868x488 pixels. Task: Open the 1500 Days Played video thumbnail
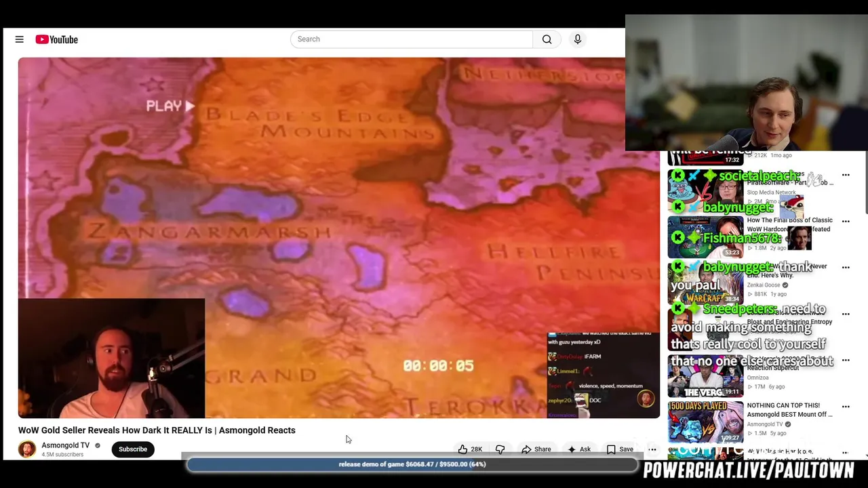click(x=705, y=422)
